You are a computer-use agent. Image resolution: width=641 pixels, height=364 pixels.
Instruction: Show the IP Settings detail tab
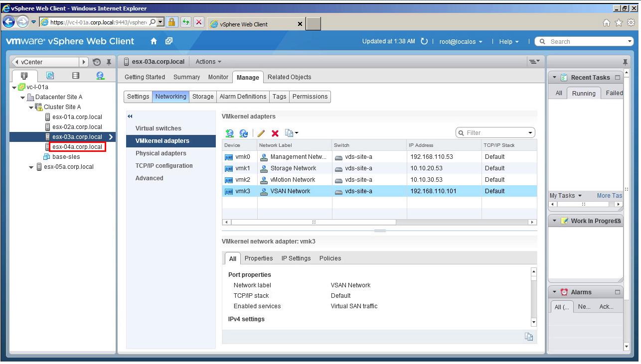pyautogui.click(x=296, y=258)
